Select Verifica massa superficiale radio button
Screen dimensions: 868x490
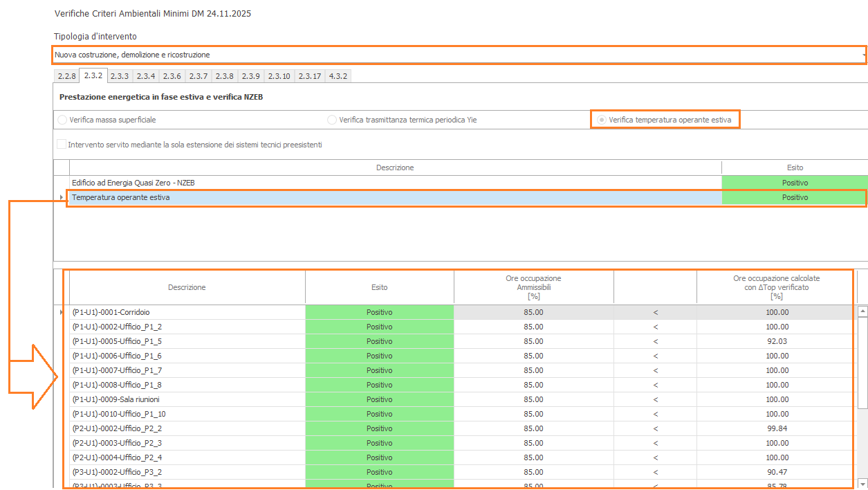tap(63, 120)
